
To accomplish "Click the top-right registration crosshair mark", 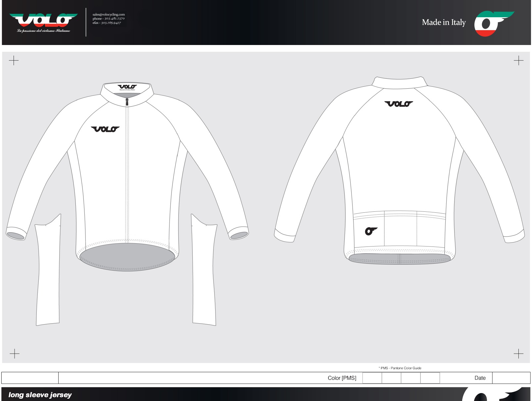I will click(x=518, y=61).
